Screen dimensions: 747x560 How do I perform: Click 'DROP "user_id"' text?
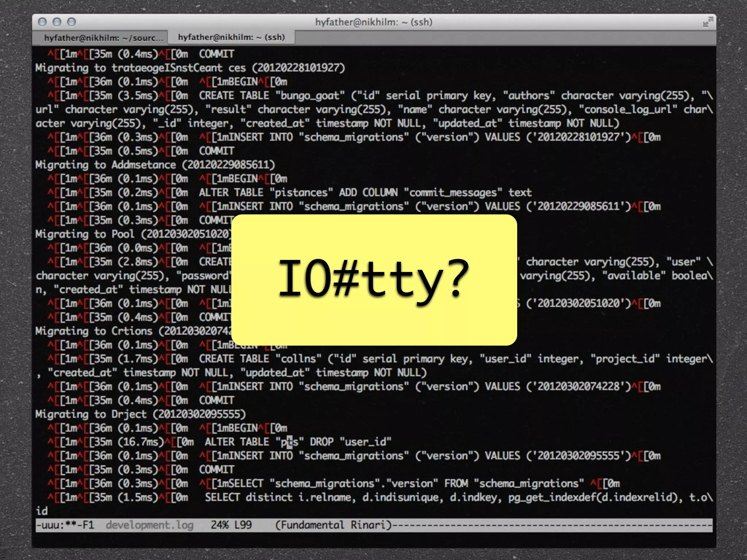351,442
